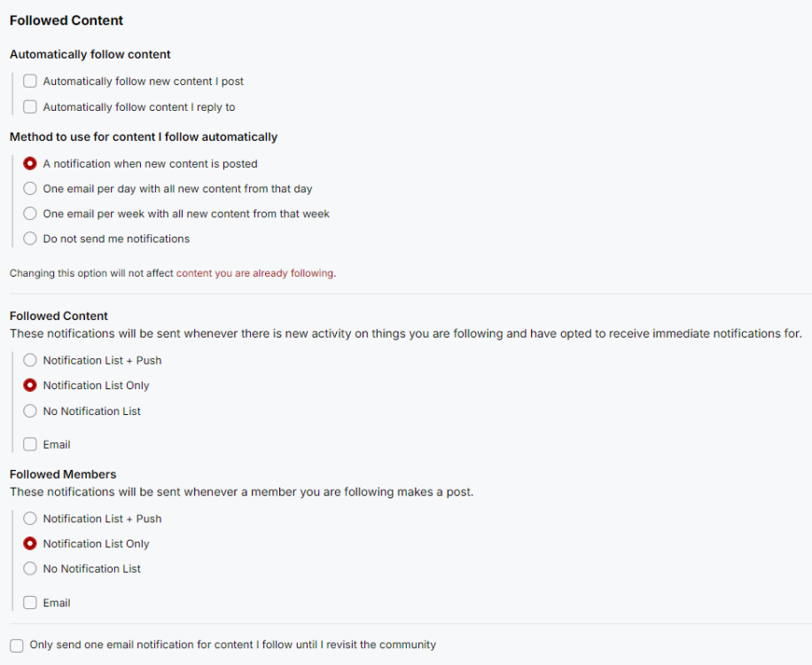812x665 pixels.
Task: Enable automatically follow new content I post
Action: coord(29,81)
